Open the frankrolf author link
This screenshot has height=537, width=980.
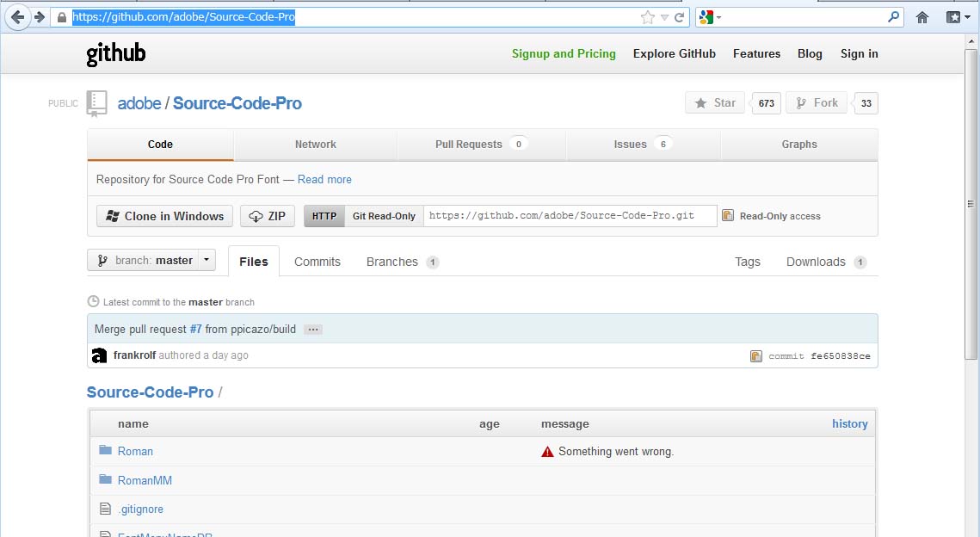coord(134,355)
